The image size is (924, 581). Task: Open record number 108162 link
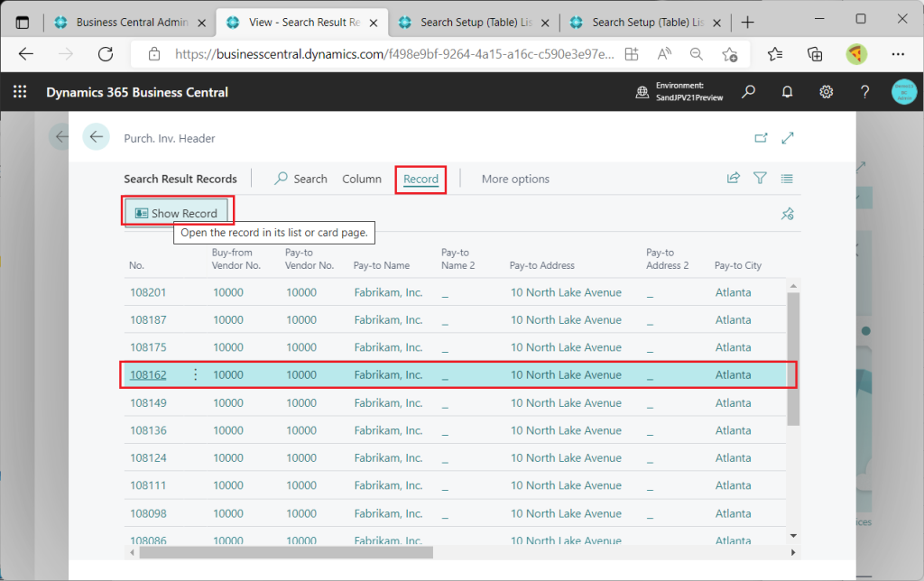point(148,374)
